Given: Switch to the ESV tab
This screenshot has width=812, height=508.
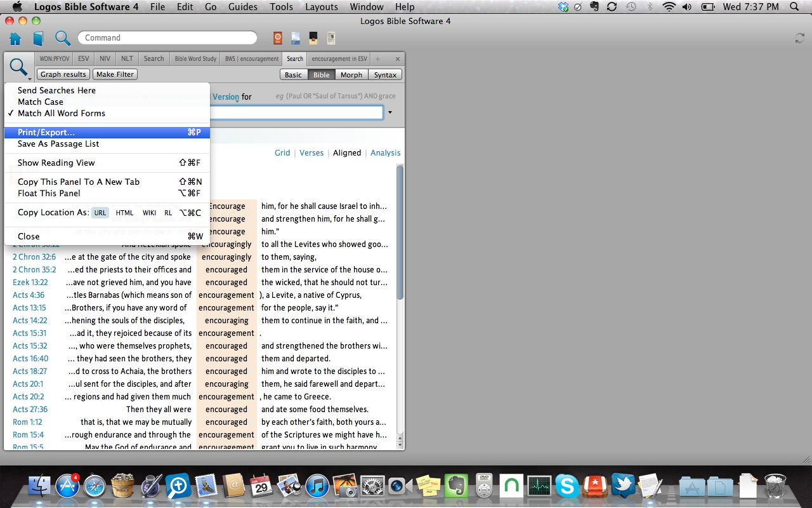Looking at the screenshot, I should pos(84,59).
